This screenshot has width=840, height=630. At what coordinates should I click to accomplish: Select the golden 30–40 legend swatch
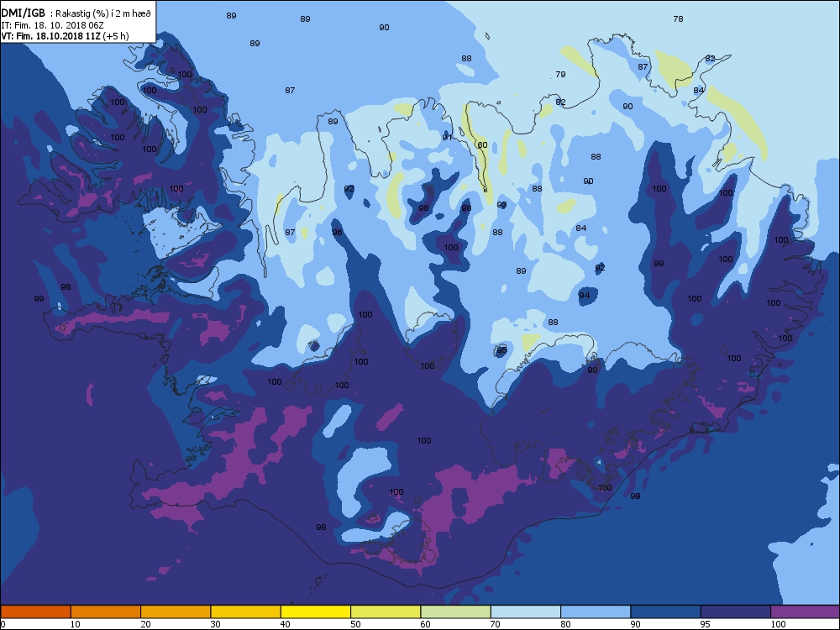[246, 612]
